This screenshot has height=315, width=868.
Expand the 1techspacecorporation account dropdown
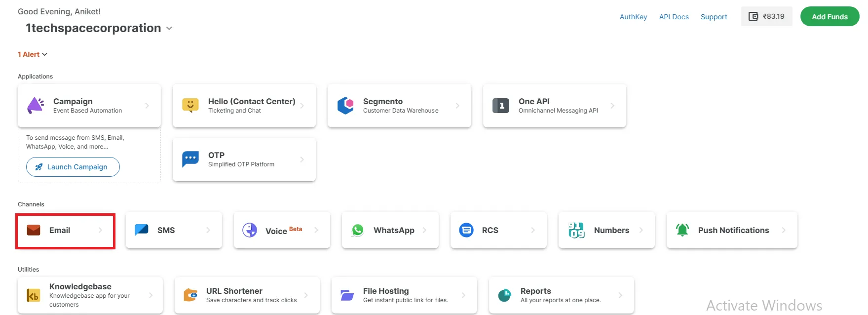click(169, 29)
